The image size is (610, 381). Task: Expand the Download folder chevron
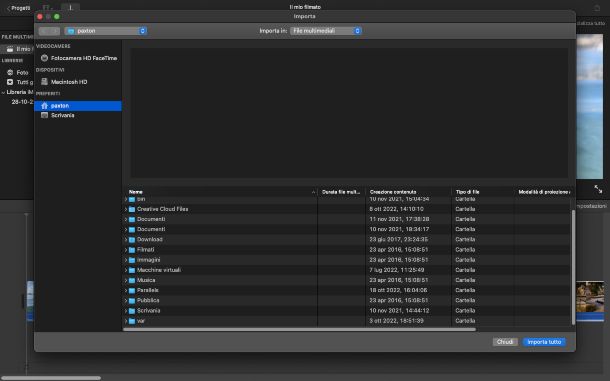coord(126,240)
